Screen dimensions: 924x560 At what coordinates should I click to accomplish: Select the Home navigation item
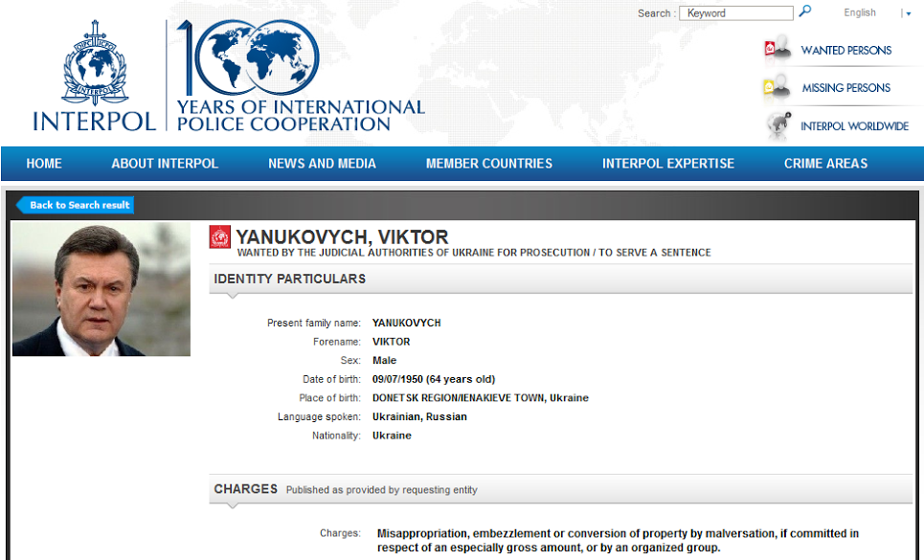coord(43,164)
